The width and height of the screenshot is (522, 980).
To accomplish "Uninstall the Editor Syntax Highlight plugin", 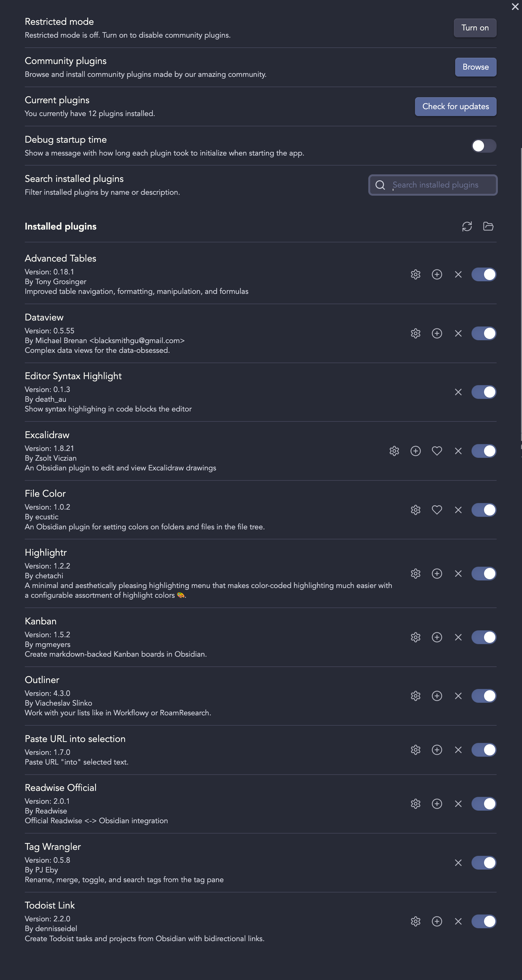I will pyautogui.click(x=458, y=392).
